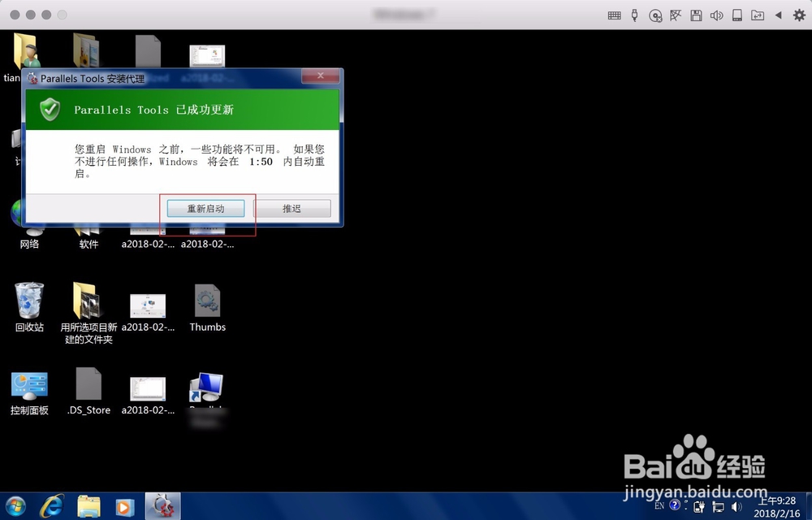Launch Internet Explorer from the taskbar

click(x=52, y=506)
